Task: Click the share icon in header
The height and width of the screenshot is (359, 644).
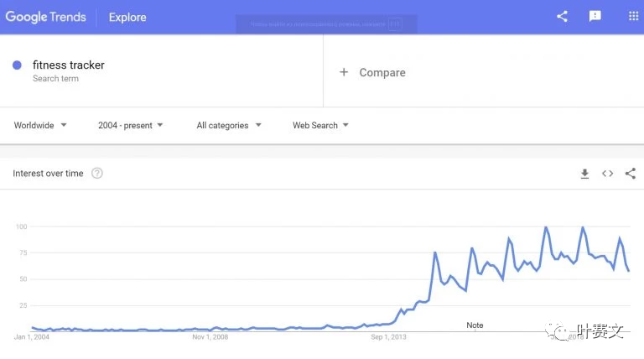Action: click(562, 17)
